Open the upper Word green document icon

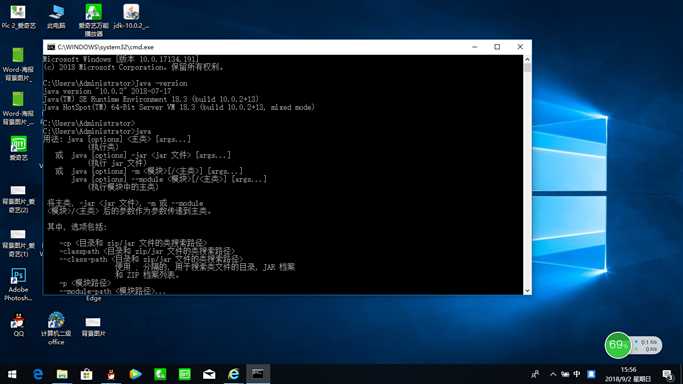pos(18,64)
